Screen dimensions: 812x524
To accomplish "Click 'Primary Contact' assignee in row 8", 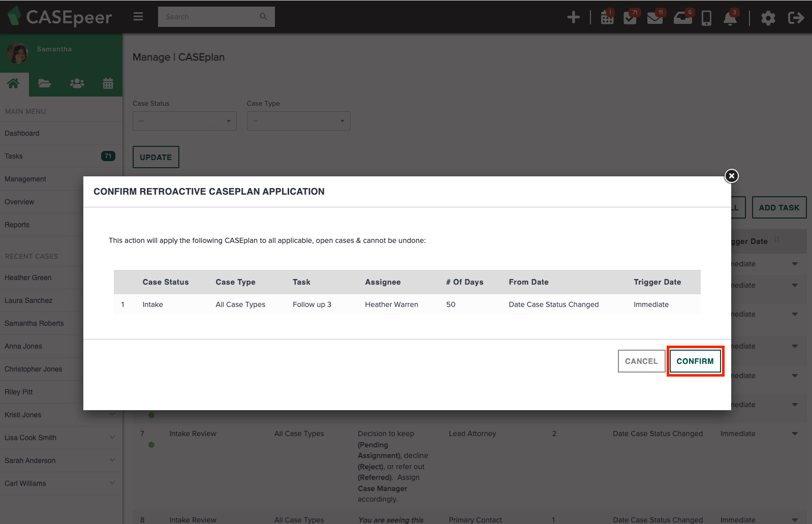I will click(x=475, y=520).
